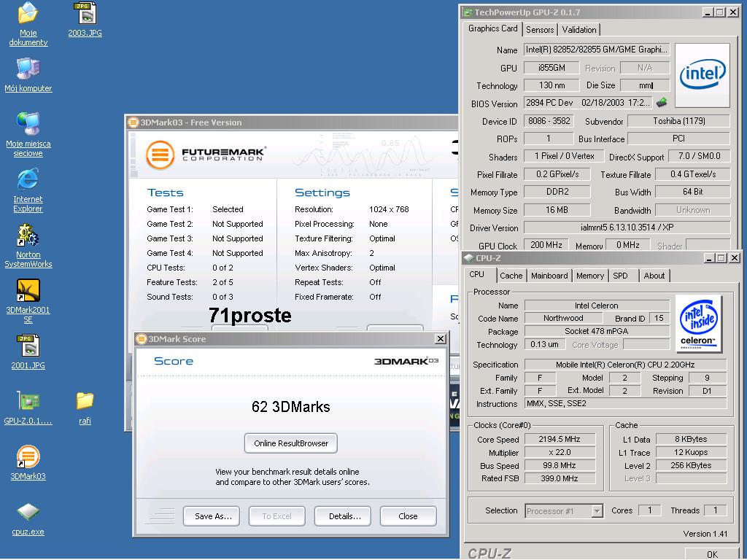Click the Online ResultBrowser button
747x560 pixels.
290,443
